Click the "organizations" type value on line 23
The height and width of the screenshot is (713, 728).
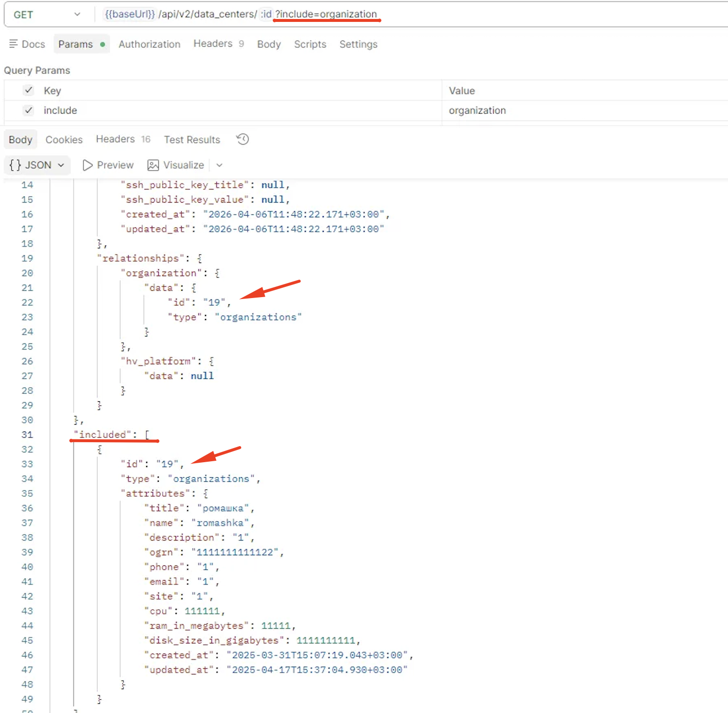coord(258,317)
